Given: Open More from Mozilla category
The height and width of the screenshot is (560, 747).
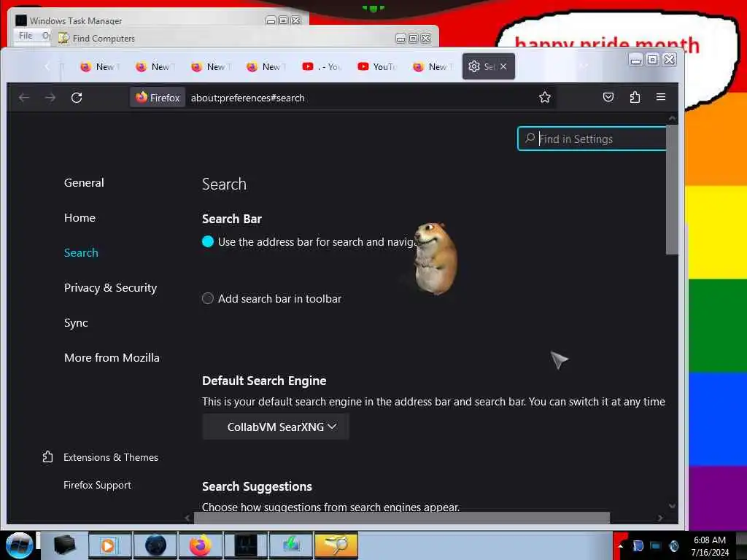Looking at the screenshot, I should (112, 357).
